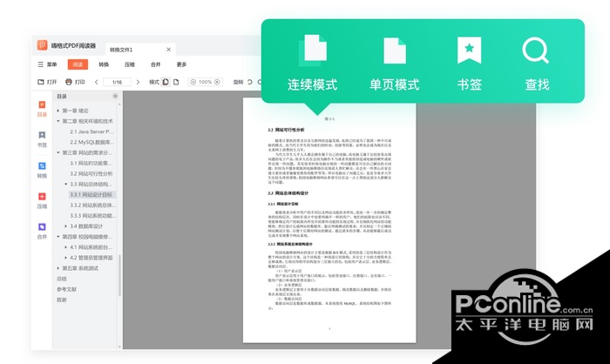
Task: Click zoom out minus beside 100%
Action: click(193, 82)
